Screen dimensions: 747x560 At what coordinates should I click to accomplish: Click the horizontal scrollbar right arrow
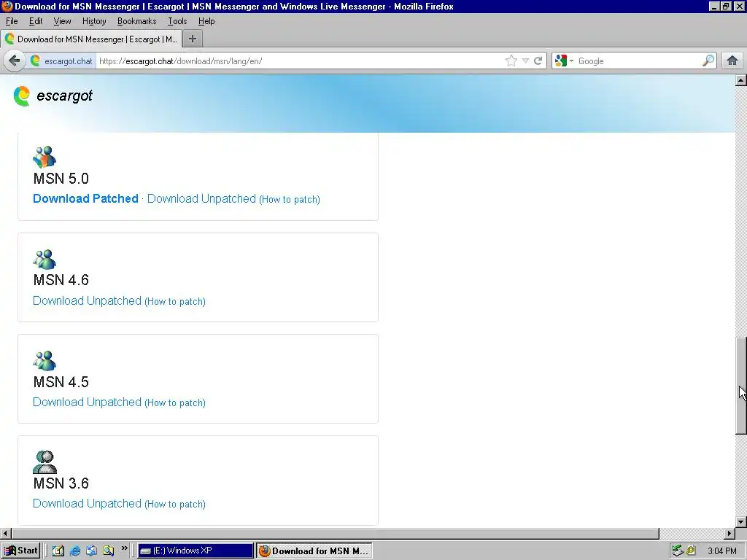click(729, 533)
